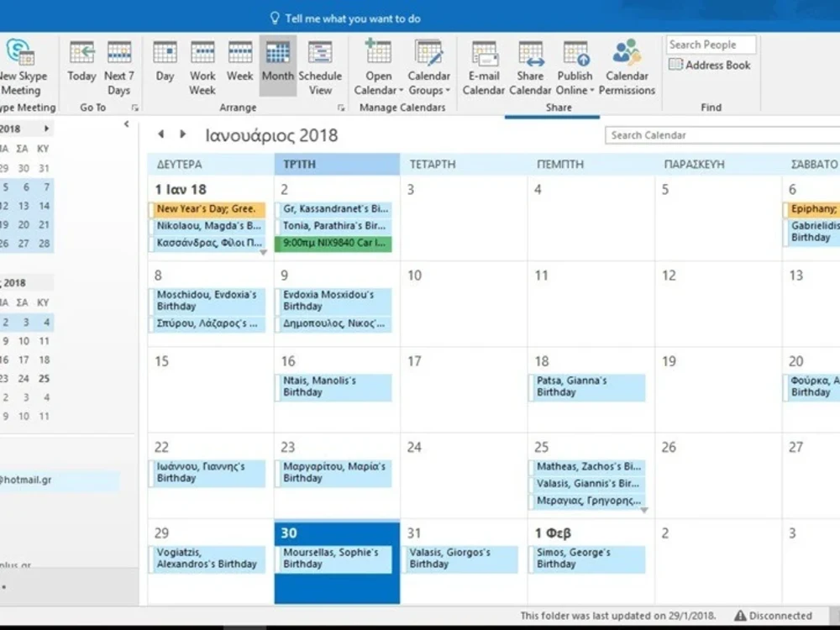
Task: Open the Open Calendar dropdown
Action: pos(378,67)
